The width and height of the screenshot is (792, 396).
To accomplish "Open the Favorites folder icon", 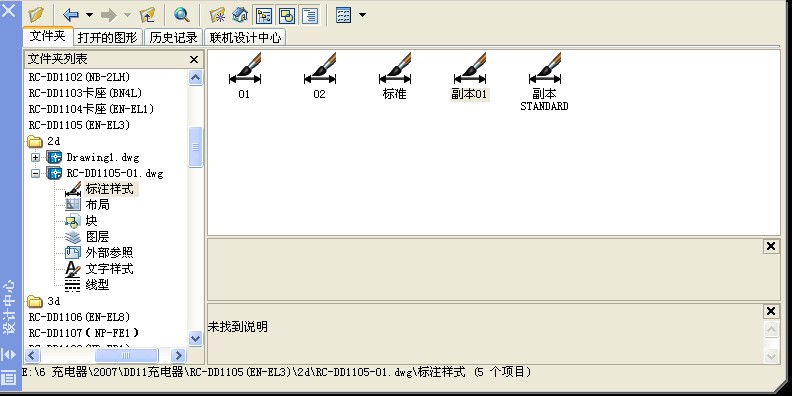I will [217, 15].
